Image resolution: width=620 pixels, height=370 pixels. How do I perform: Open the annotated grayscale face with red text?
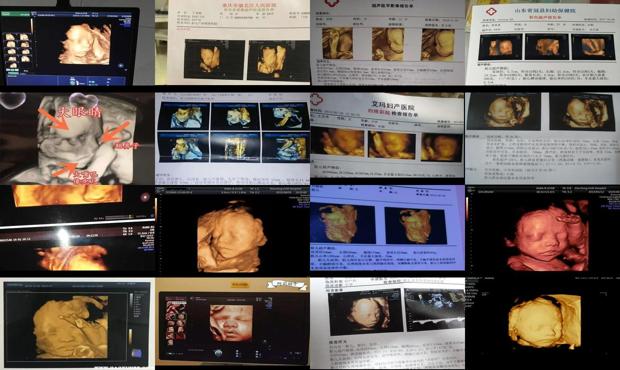click(x=77, y=138)
